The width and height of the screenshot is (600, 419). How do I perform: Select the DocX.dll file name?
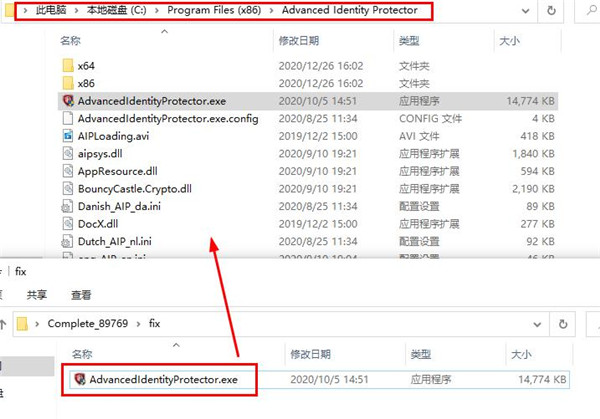coord(98,224)
